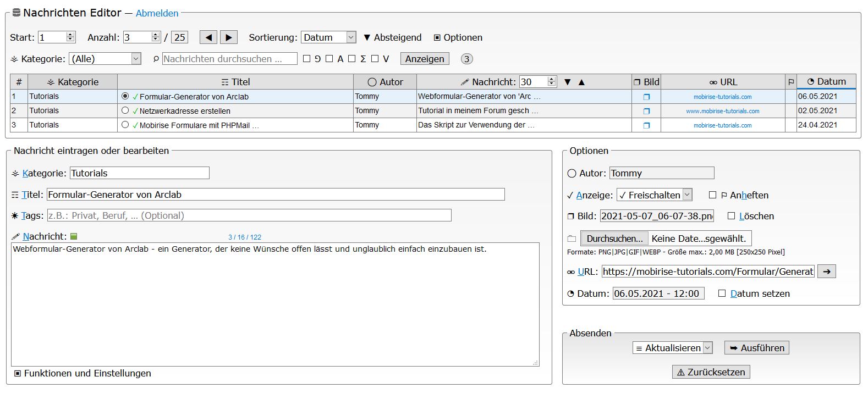Click the Nachrichten durchsuchen search field
Screen dimensions: 868x399
point(229,59)
